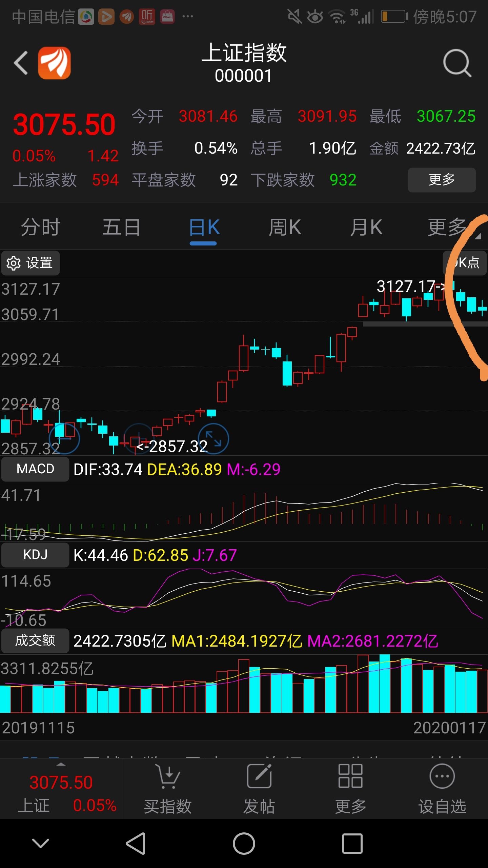Image resolution: width=488 pixels, height=868 pixels.
Task: Tap the eye comfort status icon
Action: coord(315,16)
